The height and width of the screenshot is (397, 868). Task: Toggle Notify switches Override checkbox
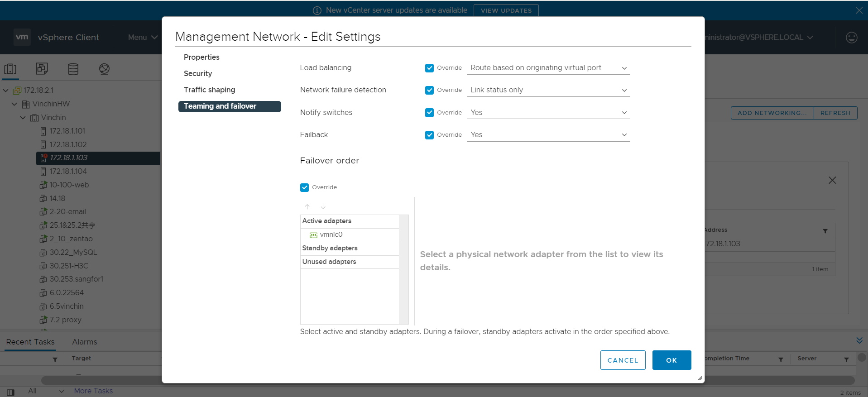[429, 113]
